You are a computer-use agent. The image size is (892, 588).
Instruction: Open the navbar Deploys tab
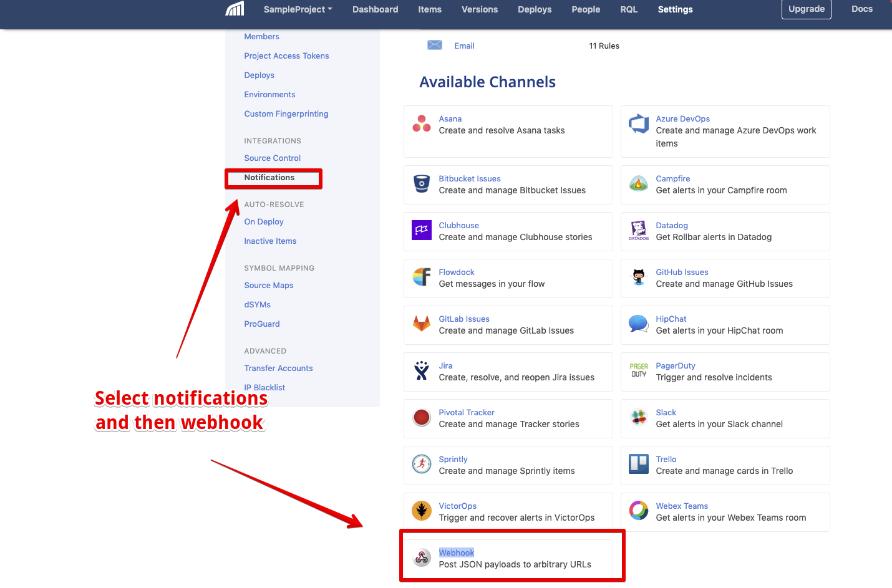pyautogui.click(x=535, y=9)
